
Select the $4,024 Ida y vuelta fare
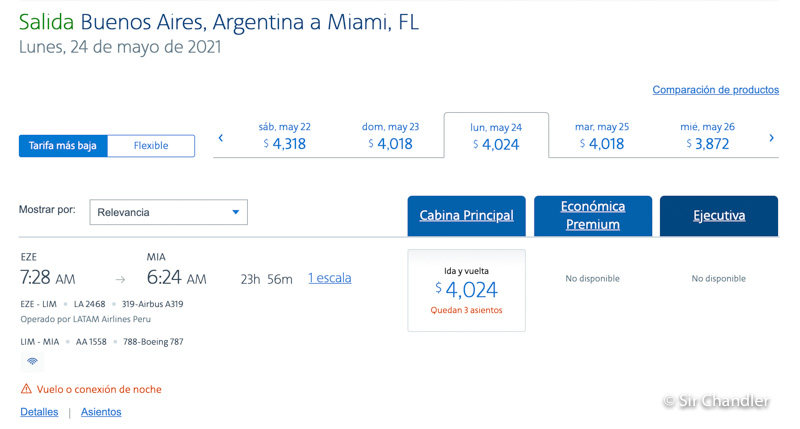point(466,290)
